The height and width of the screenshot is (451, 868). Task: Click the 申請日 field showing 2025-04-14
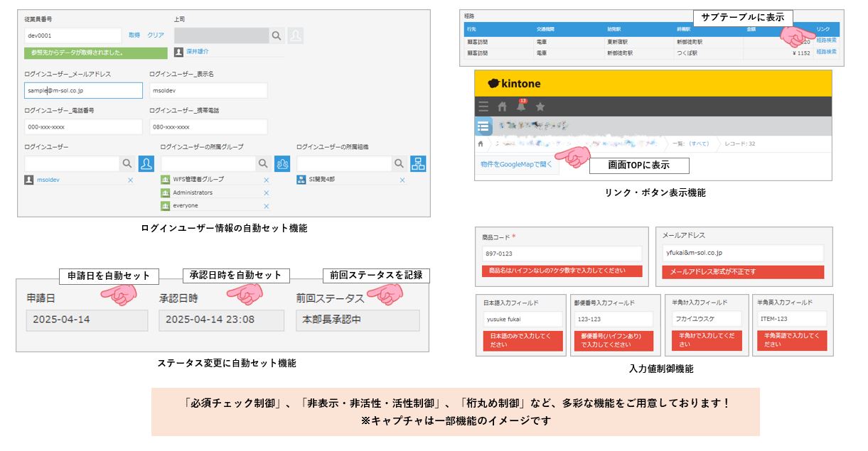(x=87, y=320)
